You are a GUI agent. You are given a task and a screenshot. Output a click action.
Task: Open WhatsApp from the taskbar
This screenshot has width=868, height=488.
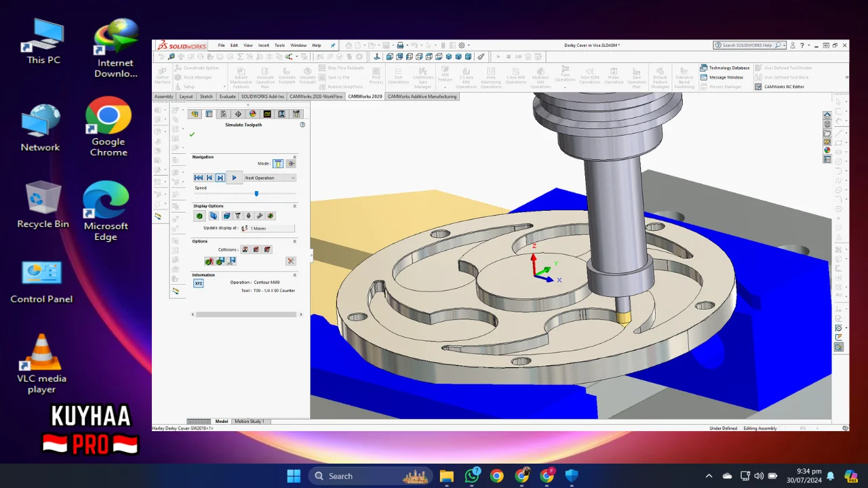click(472, 476)
